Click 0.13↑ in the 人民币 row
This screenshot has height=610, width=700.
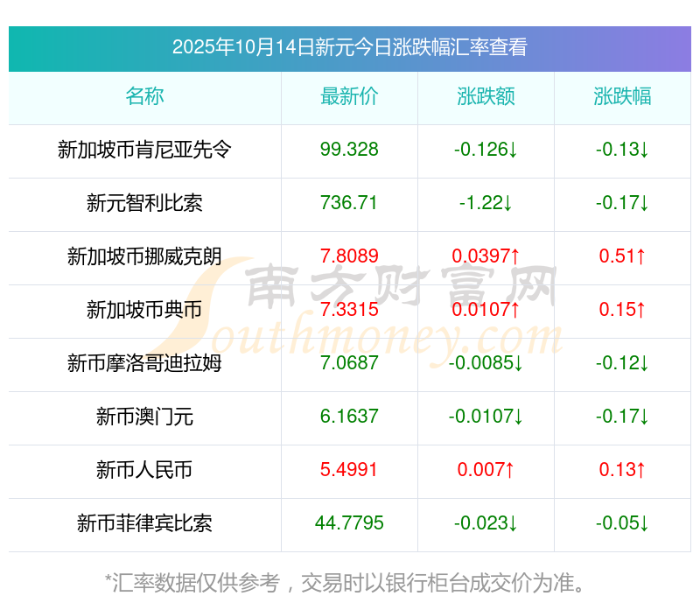622,470
